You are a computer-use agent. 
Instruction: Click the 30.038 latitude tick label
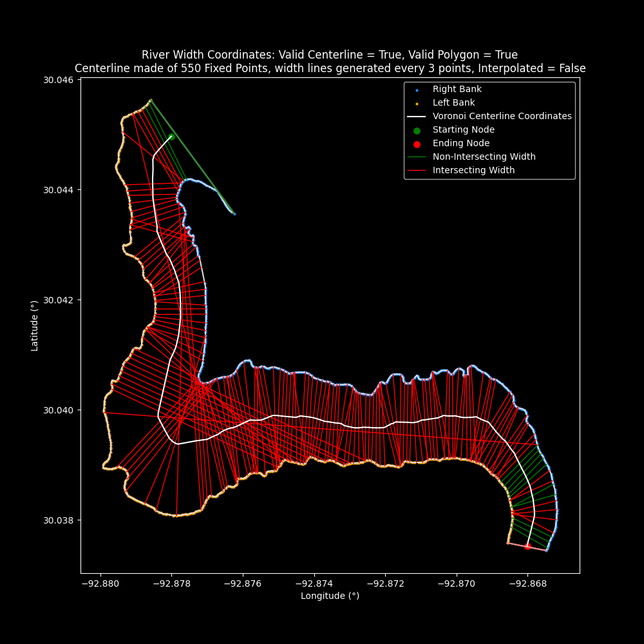pyautogui.click(x=58, y=520)
